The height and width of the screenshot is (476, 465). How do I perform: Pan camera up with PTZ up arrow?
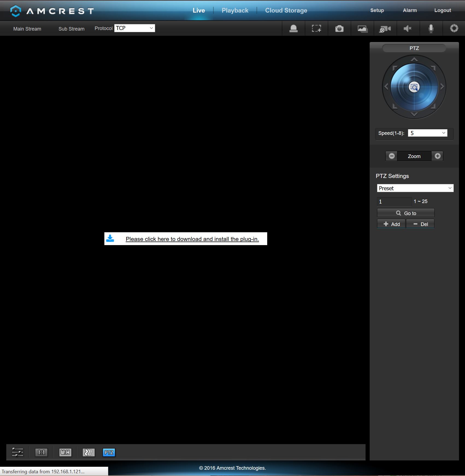[414, 59]
